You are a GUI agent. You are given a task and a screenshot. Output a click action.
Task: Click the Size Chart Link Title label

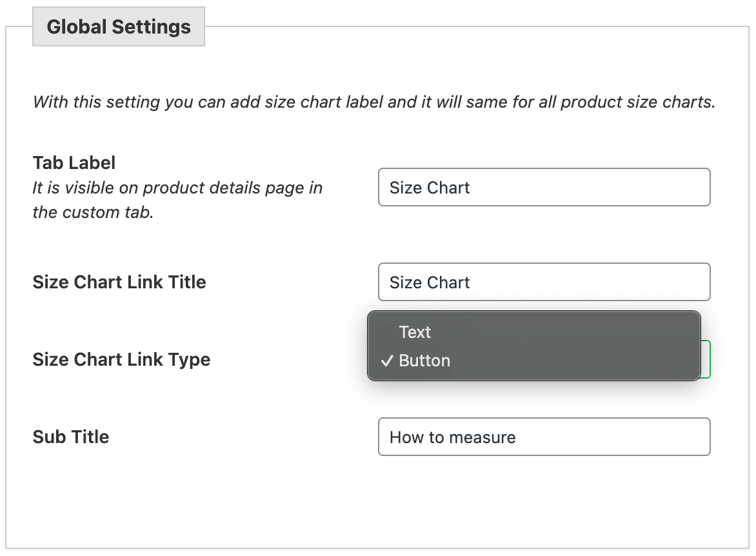(x=119, y=282)
